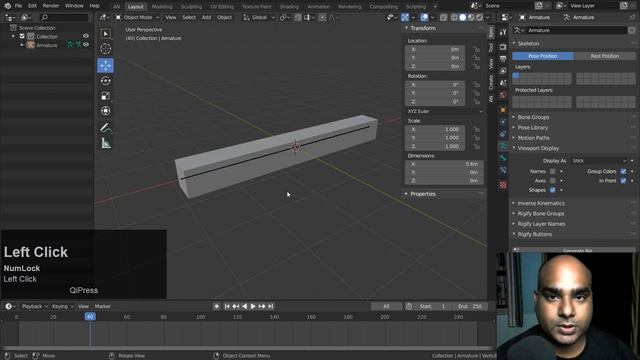The height and width of the screenshot is (360, 640).
Task: Play the animation in reverse
Action: tap(244, 306)
